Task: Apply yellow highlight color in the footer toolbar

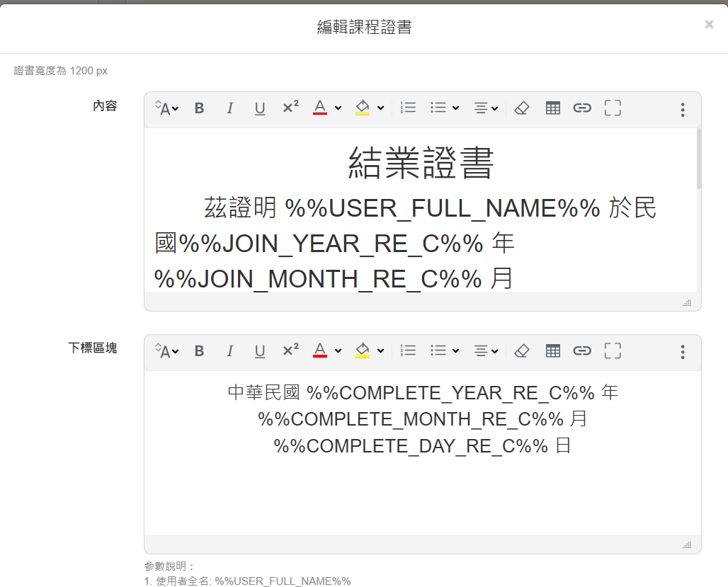Action: (364, 351)
